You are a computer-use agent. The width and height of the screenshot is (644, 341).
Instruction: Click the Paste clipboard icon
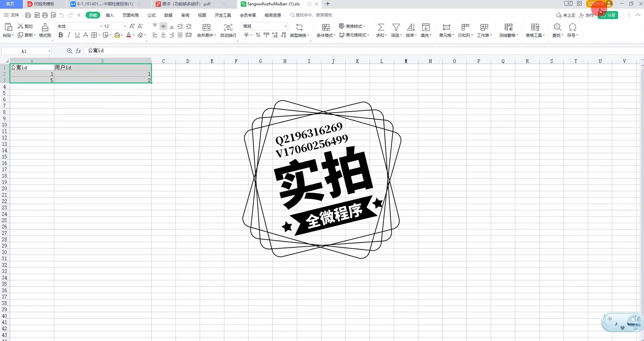8,27
